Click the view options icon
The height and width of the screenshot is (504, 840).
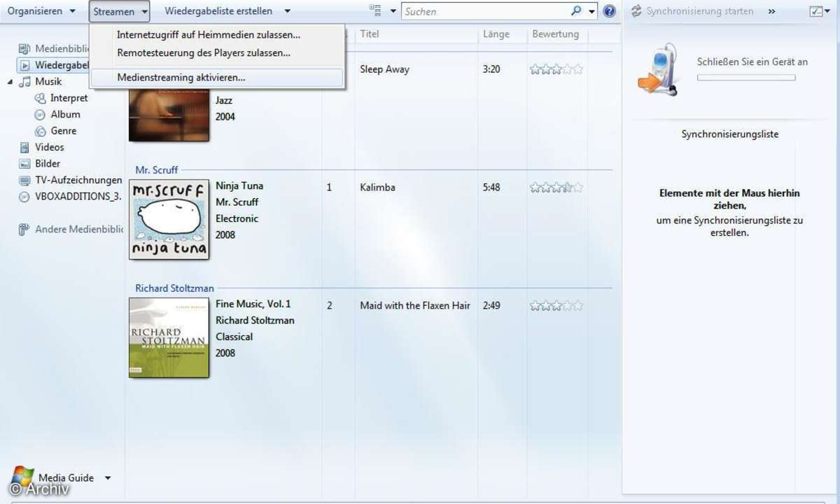pyautogui.click(x=376, y=11)
